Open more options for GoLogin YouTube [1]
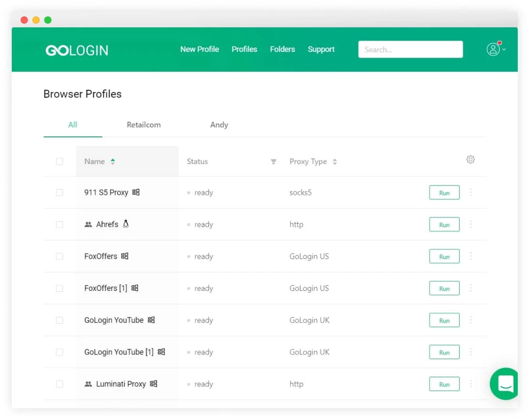Image resolution: width=530 pixels, height=420 pixels. click(471, 352)
